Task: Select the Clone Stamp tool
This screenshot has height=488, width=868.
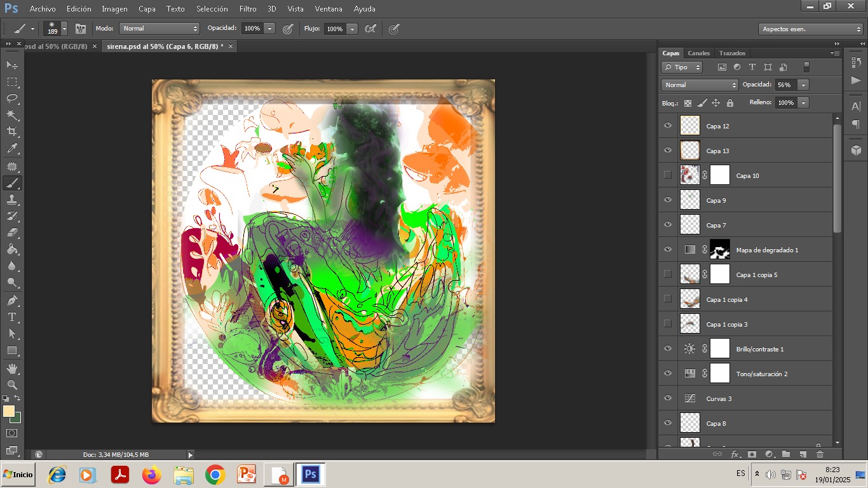Action: 12,200
